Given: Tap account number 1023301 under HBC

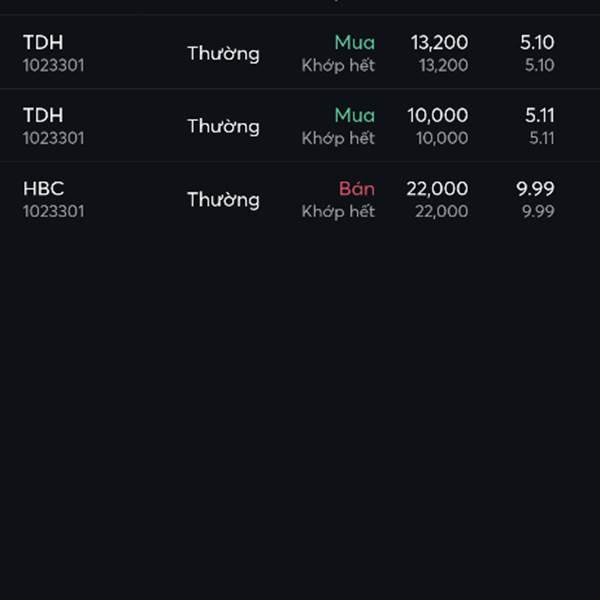Looking at the screenshot, I should 54,211.
